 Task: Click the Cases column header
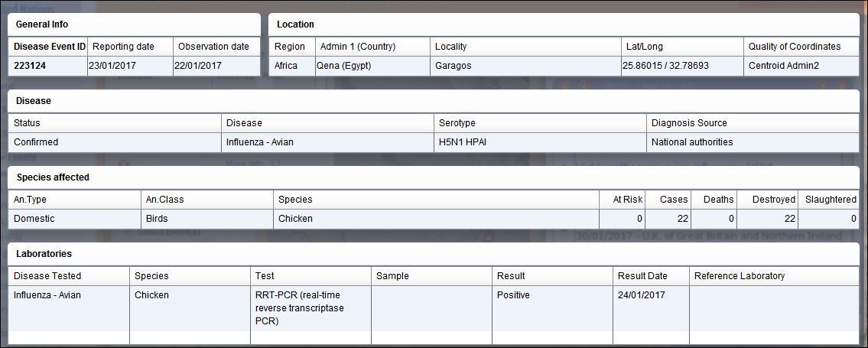coord(668,199)
